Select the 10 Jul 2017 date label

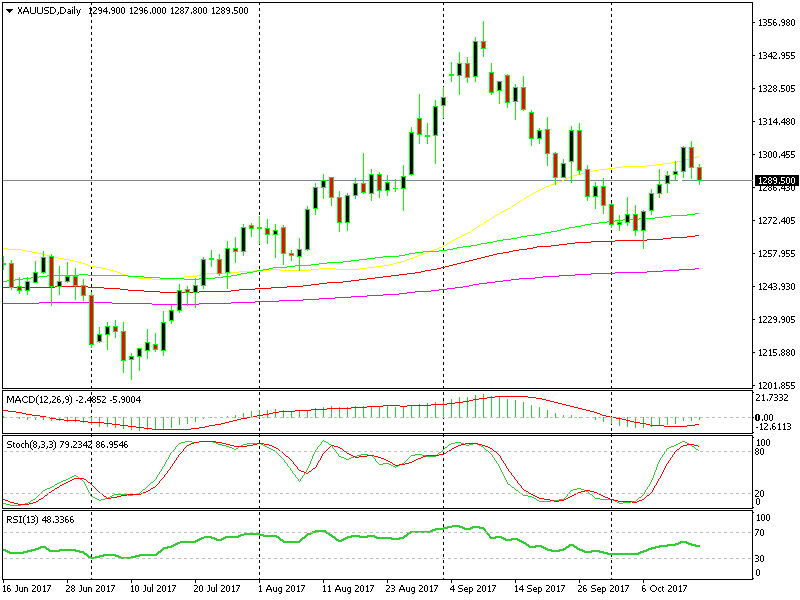click(x=153, y=588)
